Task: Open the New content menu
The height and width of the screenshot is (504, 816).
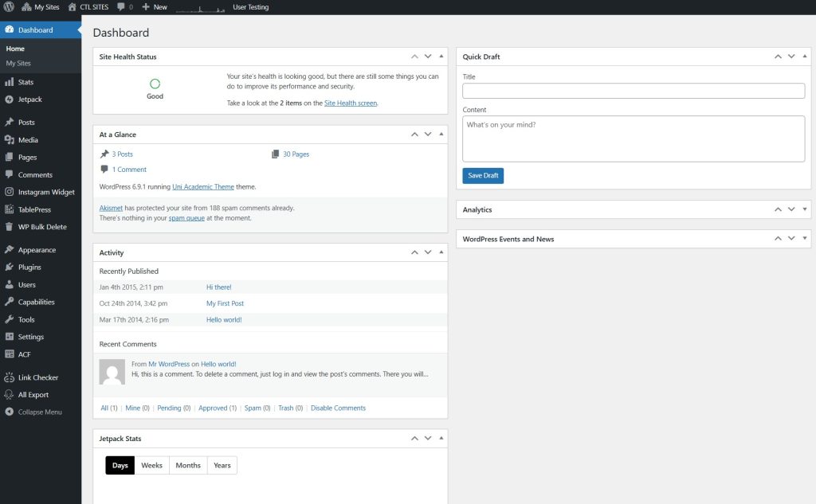Action: point(155,6)
